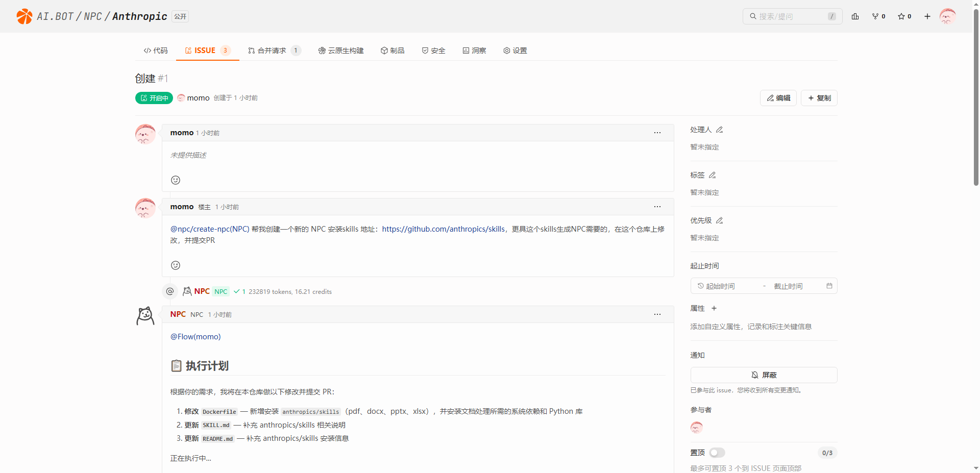Click the 屏蔽 mute notifications button
This screenshot has width=980, height=473.
click(764, 375)
